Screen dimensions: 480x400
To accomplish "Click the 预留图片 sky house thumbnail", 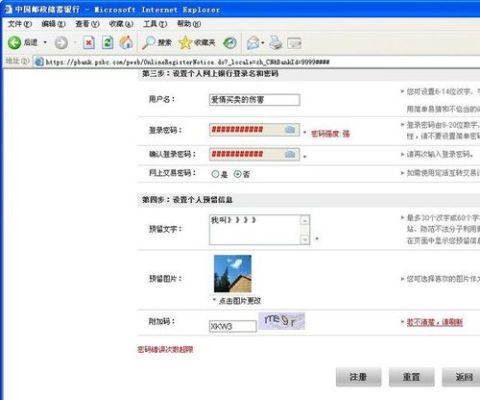I will click(233, 274).
